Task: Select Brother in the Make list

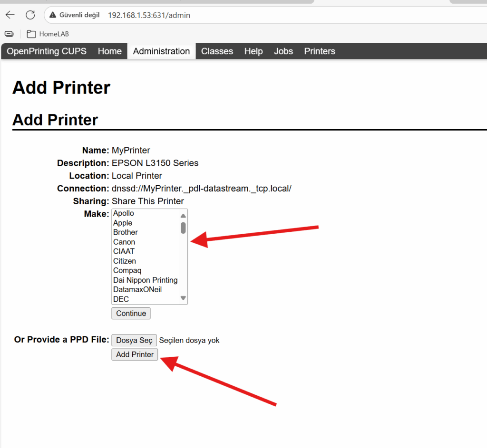Action: pyautogui.click(x=126, y=232)
